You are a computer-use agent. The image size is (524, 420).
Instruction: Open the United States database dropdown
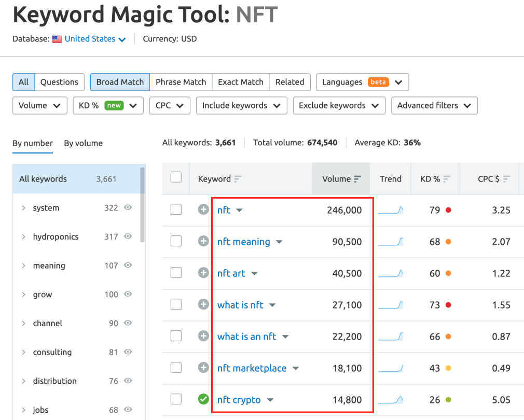(x=95, y=39)
